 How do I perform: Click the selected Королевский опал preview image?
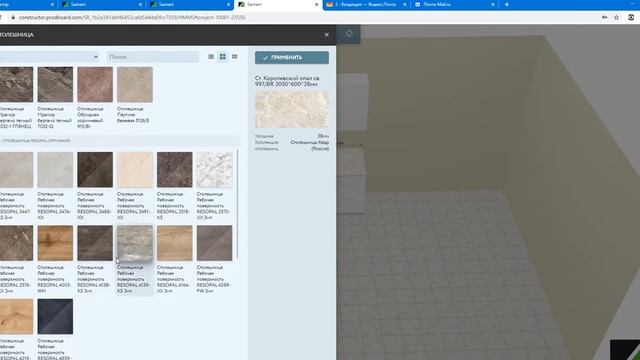point(291,109)
